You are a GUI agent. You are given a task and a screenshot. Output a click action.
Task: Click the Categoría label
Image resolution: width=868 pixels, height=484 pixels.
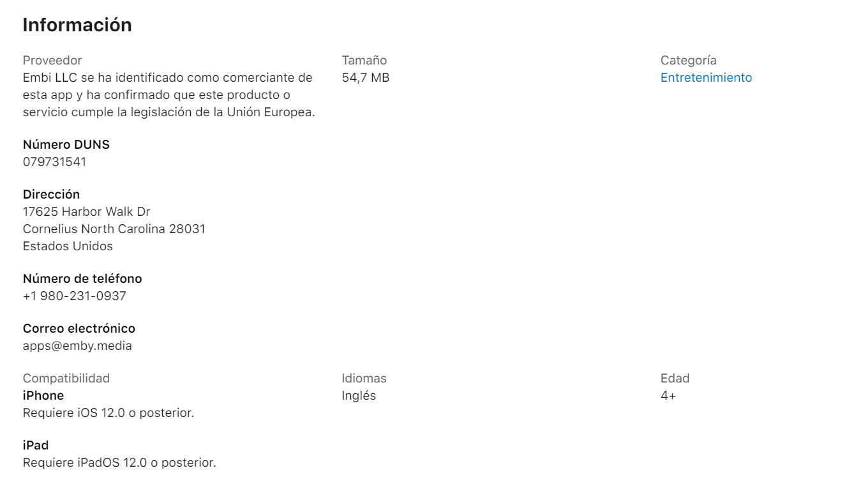688,60
